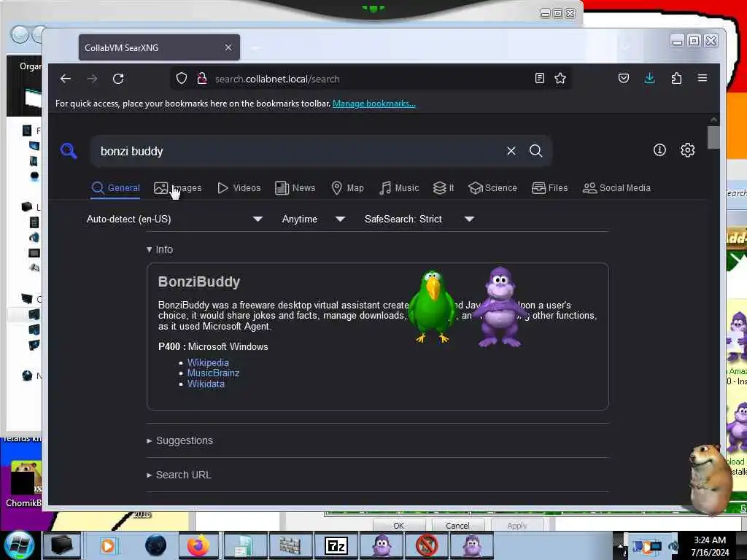The image size is (747, 560).
Task: Click the purple Bonzi gorilla character
Action: (500, 306)
